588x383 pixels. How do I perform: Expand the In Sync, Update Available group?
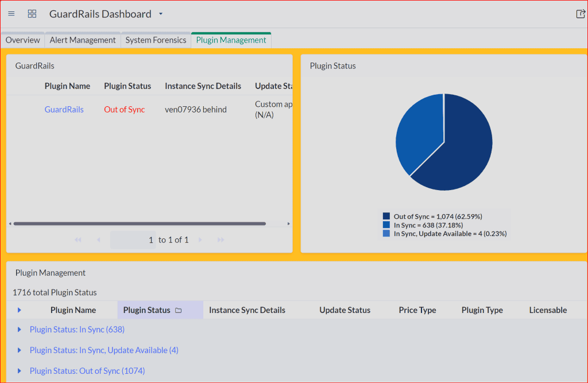pyautogui.click(x=19, y=350)
